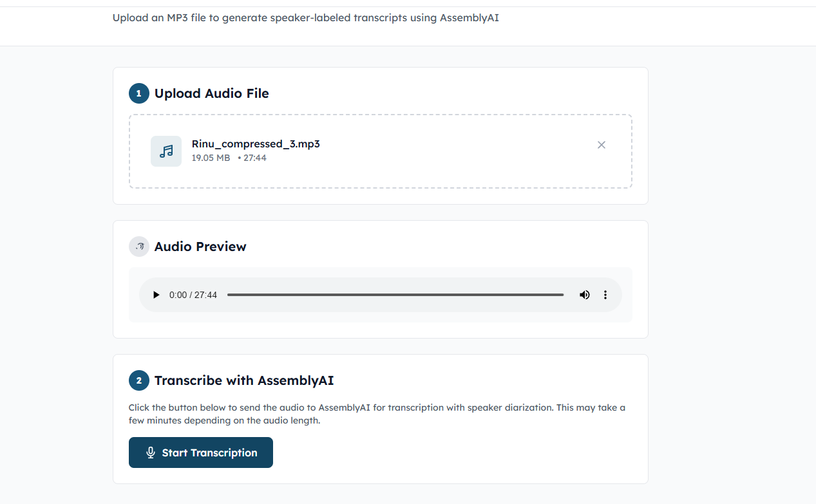
Task: Select the Audio Preview waveform icon
Action: click(138, 246)
